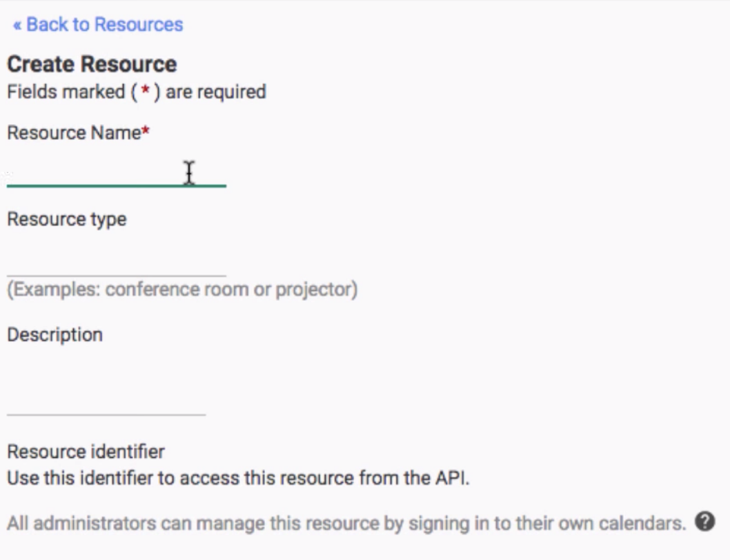Go back via the Back to Resources link
This screenshot has height=560, width=730.
pos(98,25)
